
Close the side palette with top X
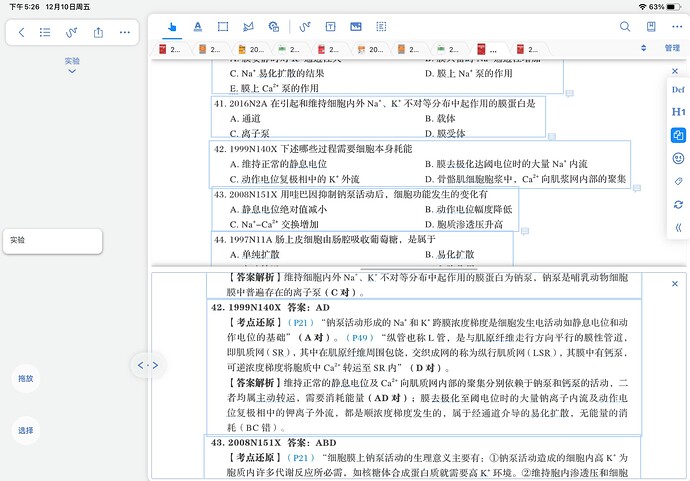click(675, 71)
